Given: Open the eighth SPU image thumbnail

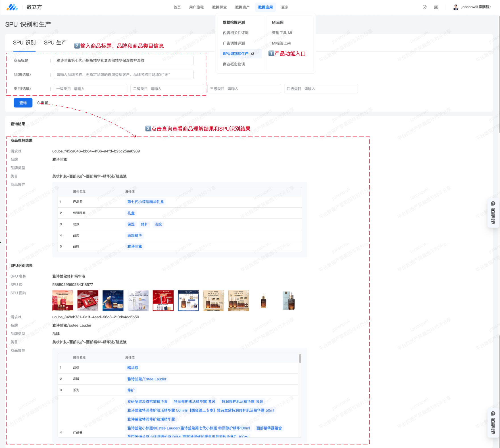Looking at the screenshot, I should point(238,301).
